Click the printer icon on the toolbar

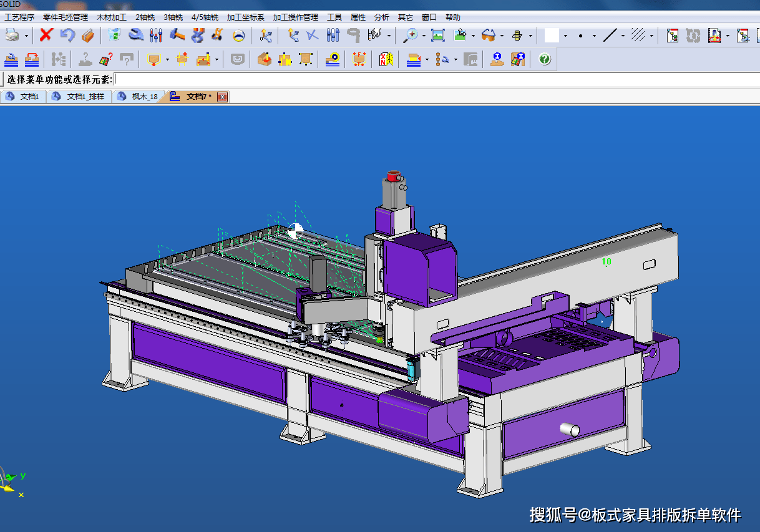click(11, 36)
